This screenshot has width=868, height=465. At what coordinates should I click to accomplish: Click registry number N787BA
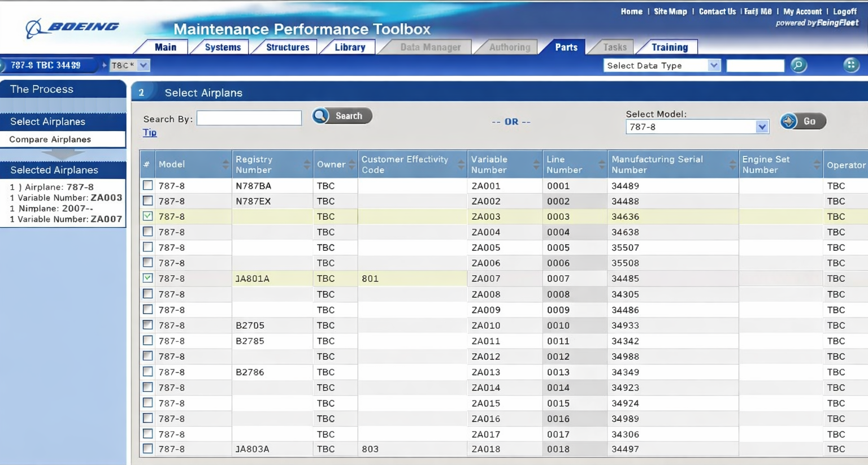coord(253,186)
